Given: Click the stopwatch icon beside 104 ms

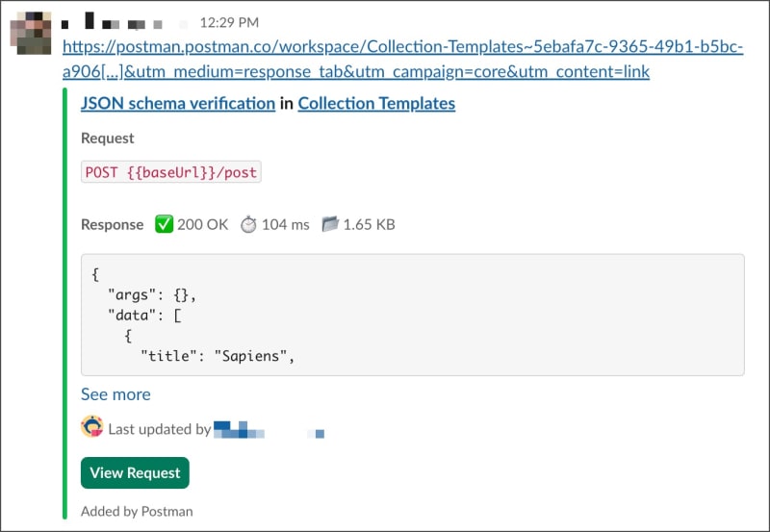Looking at the screenshot, I should coord(248,224).
